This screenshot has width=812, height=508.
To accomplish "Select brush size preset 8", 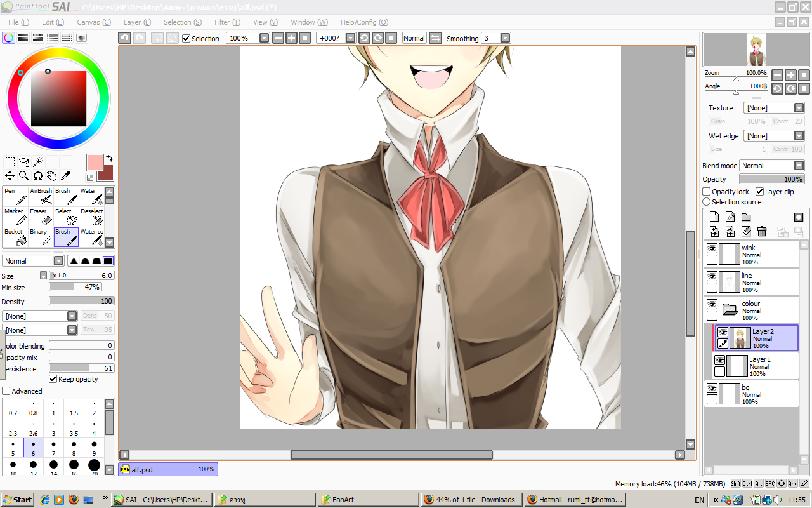I will pyautogui.click(x=74, y=447).
